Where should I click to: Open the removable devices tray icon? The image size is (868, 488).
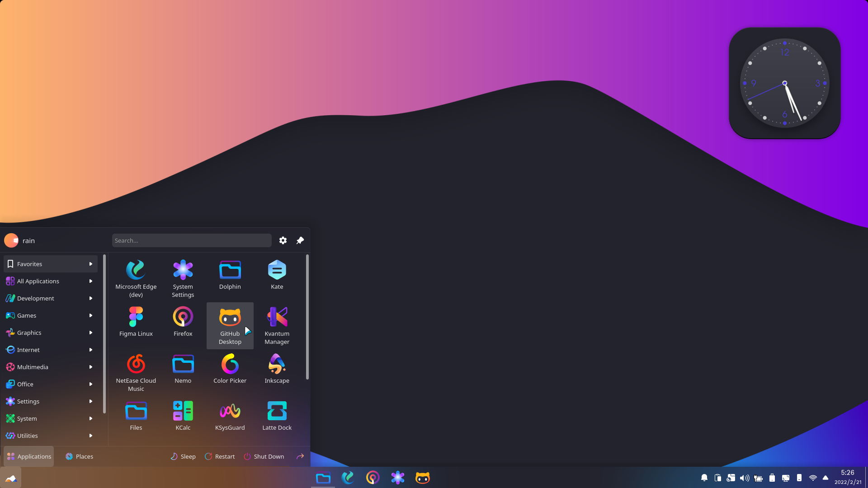(772, 478)
